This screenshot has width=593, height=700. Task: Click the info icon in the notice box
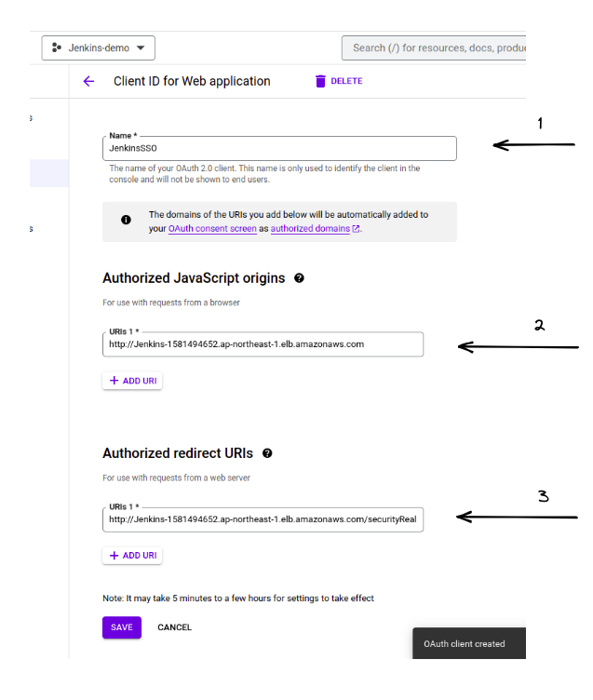[126, 221]
